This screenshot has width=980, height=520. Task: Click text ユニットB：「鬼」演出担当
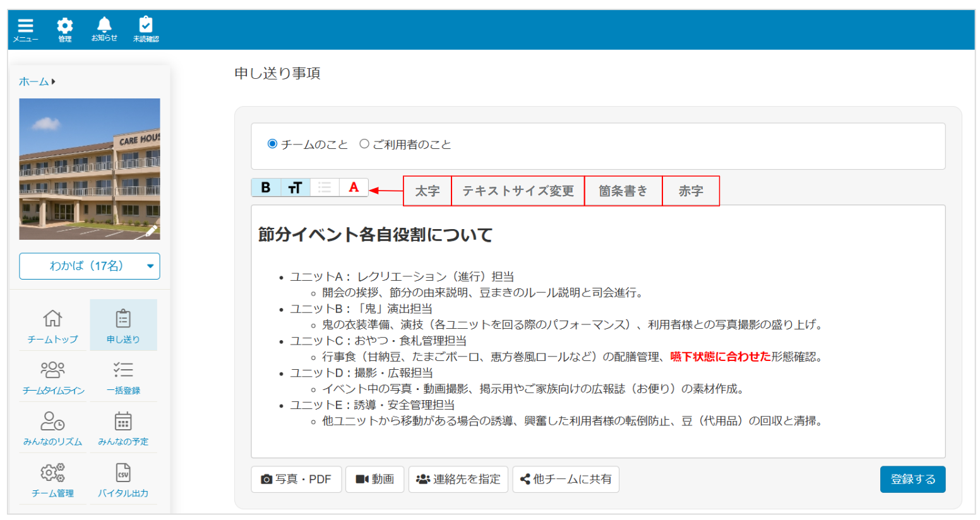pos(361,309)
